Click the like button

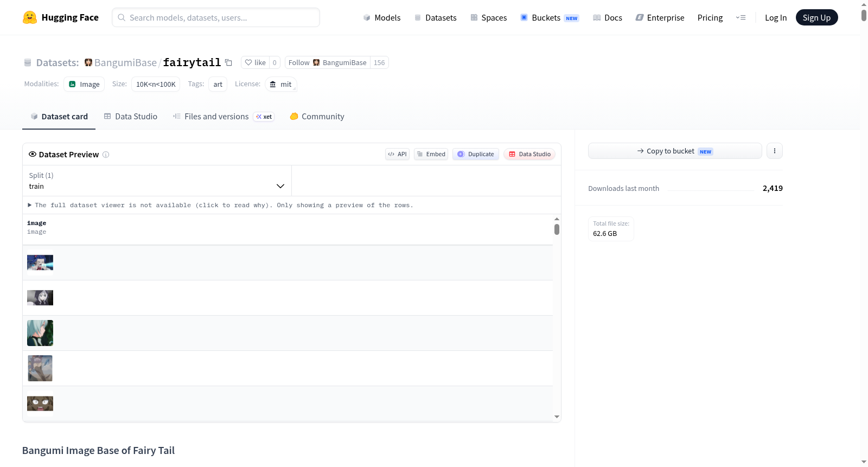click(255, 62)
